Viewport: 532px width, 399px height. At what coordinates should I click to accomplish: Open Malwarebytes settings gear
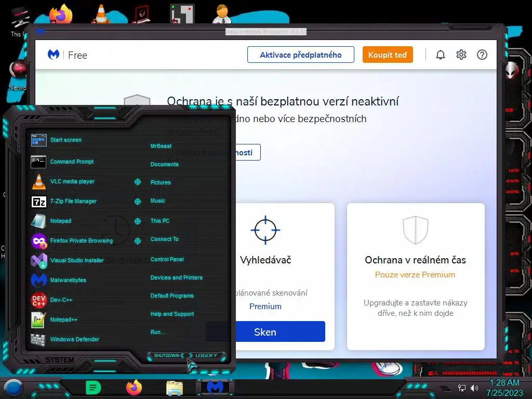461,55
